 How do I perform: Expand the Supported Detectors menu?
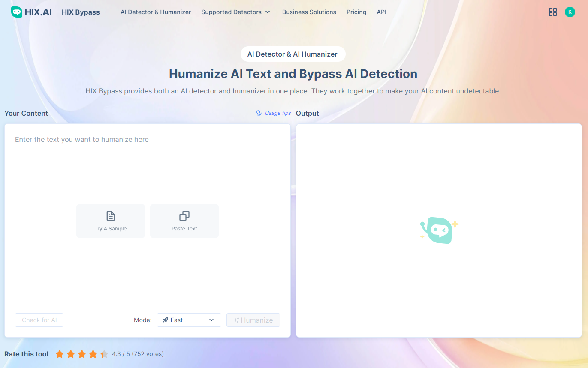[x=235, y=12]
